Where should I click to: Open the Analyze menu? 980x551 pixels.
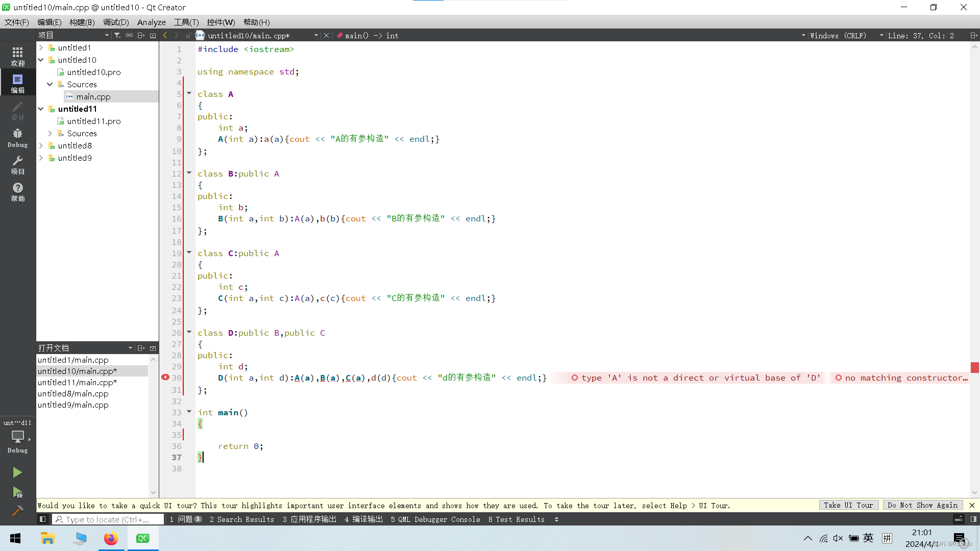point(151,22)
